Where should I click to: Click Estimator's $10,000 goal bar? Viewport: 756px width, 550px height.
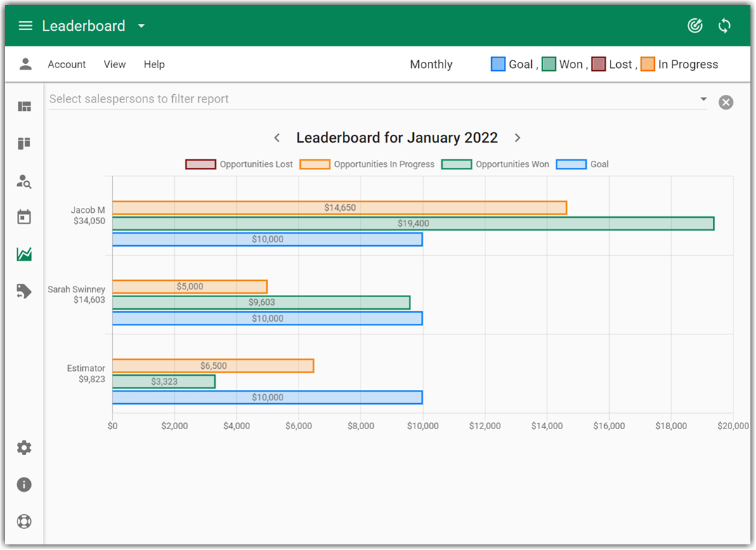[x=268, y=398]
